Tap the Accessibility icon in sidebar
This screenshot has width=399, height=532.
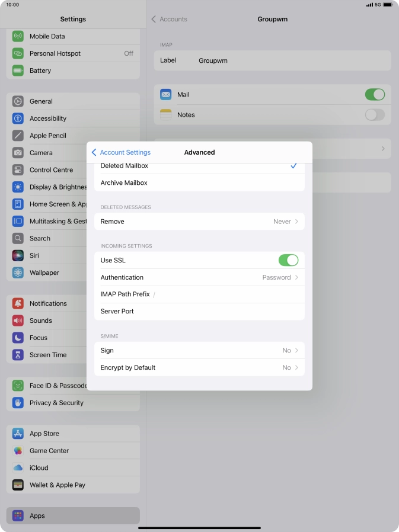18,118
